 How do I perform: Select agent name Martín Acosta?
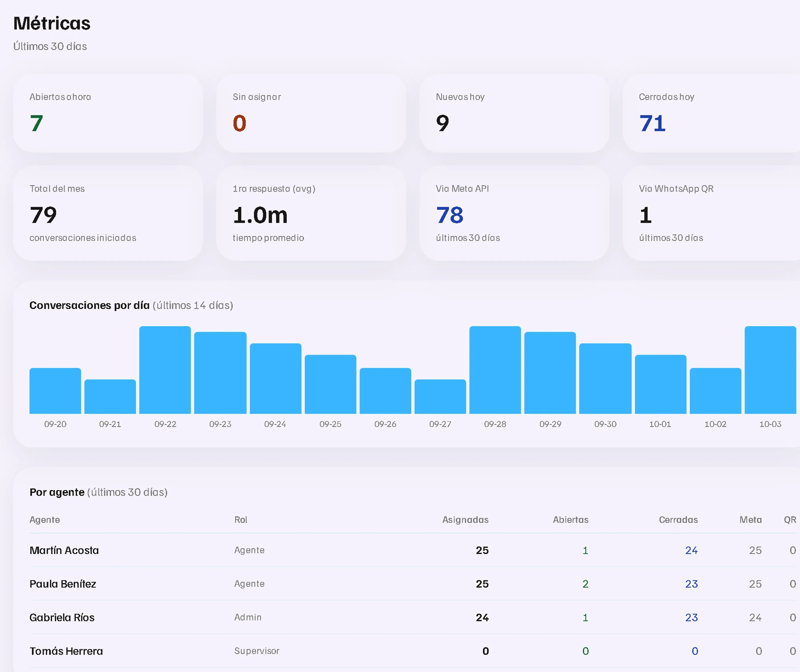(x=64, y=550)
